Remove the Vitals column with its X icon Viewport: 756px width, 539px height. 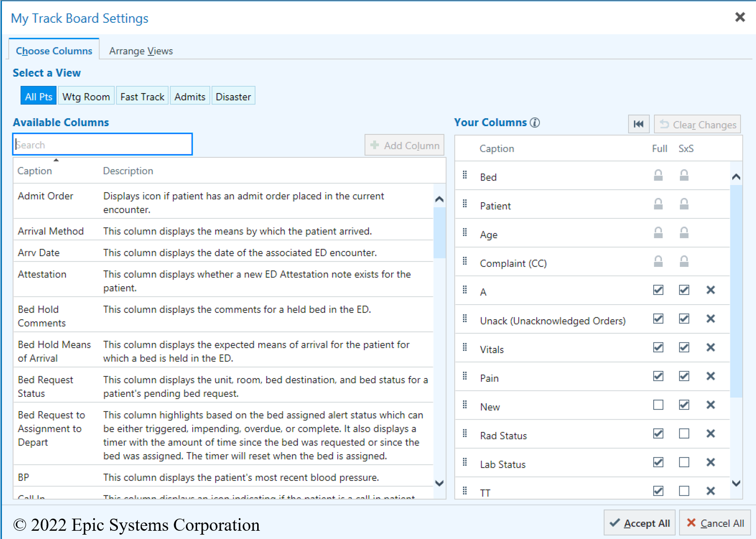click(x=710, y=347)
